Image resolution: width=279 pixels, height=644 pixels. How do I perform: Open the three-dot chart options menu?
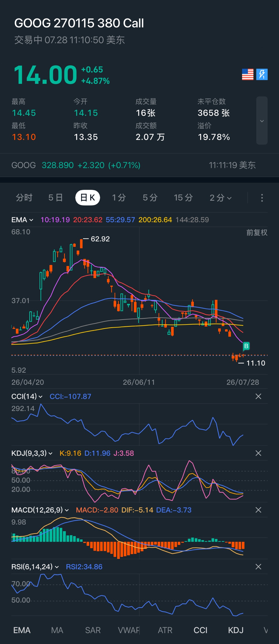[262, 198]
